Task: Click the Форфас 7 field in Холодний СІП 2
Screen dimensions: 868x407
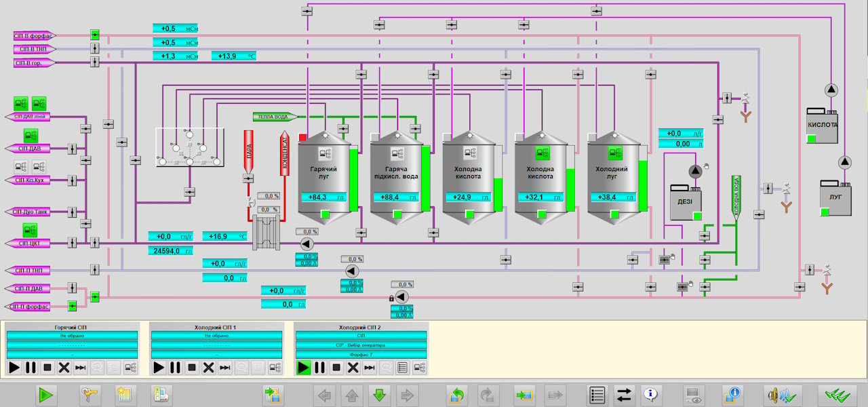Action: [x=361, y=354]
